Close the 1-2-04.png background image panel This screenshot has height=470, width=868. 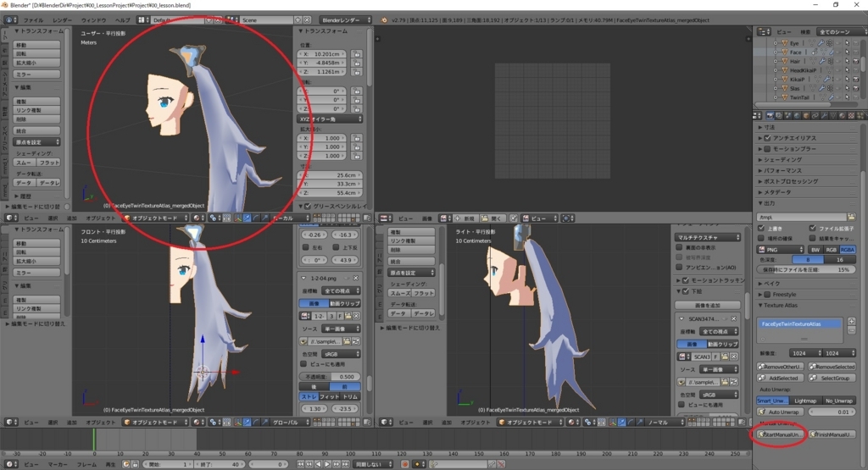355,278
